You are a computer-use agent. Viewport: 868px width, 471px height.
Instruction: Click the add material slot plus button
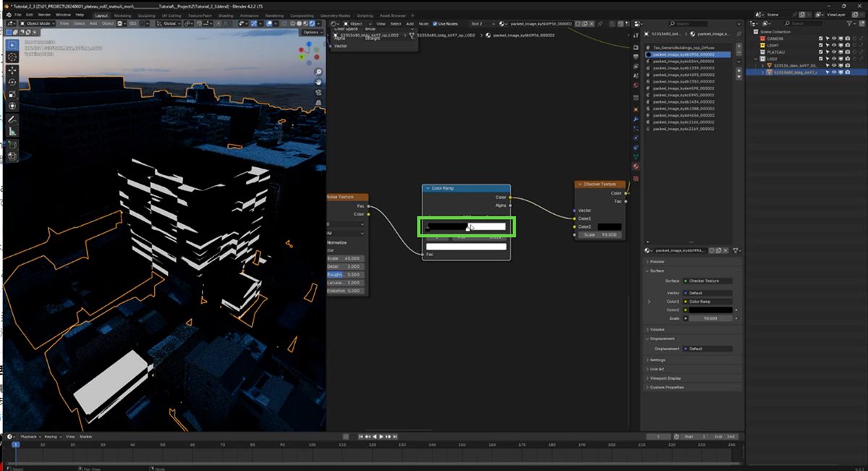coord(738,47)
